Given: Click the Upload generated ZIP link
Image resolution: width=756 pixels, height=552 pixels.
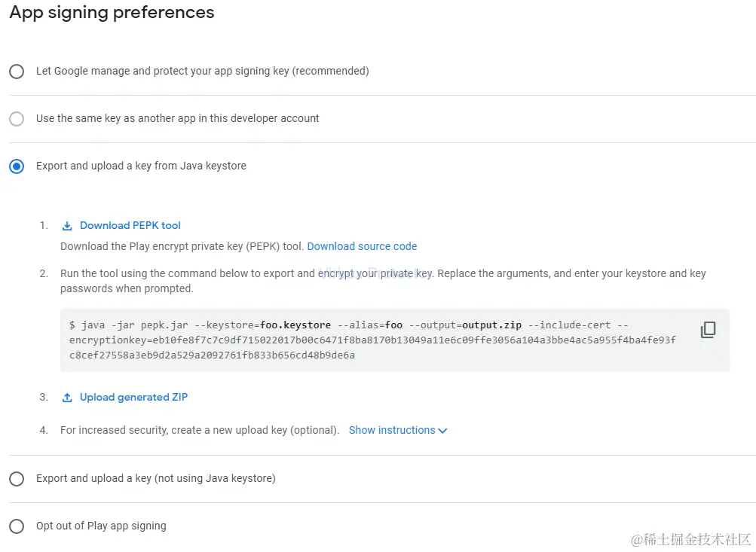Looking at the screenshot, I should (x=133, y=397).
